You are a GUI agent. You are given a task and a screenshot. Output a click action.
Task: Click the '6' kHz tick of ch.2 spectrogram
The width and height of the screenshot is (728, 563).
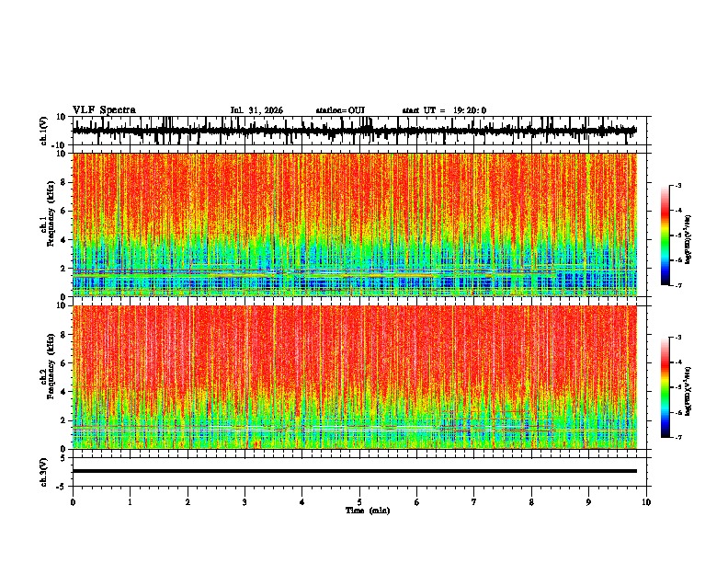tap(64, 363)
